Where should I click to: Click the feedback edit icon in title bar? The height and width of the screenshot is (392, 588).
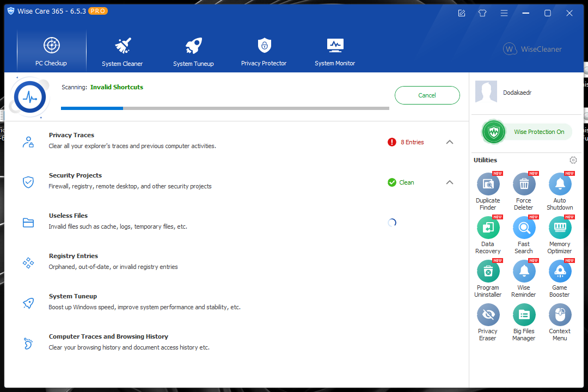point(462,13)
